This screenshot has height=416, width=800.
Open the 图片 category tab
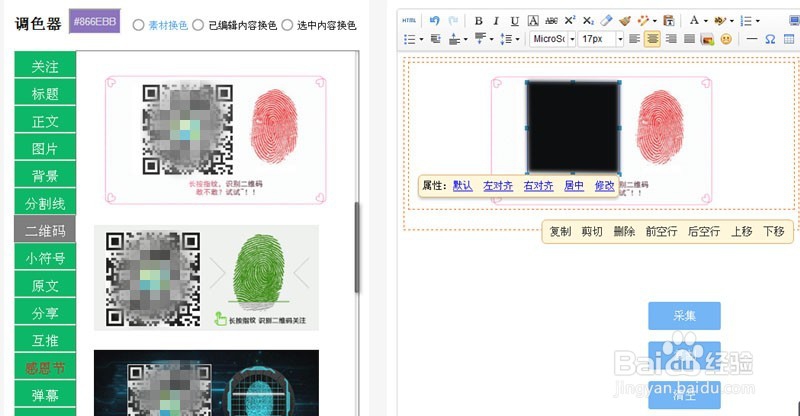(x=45, y=149)
